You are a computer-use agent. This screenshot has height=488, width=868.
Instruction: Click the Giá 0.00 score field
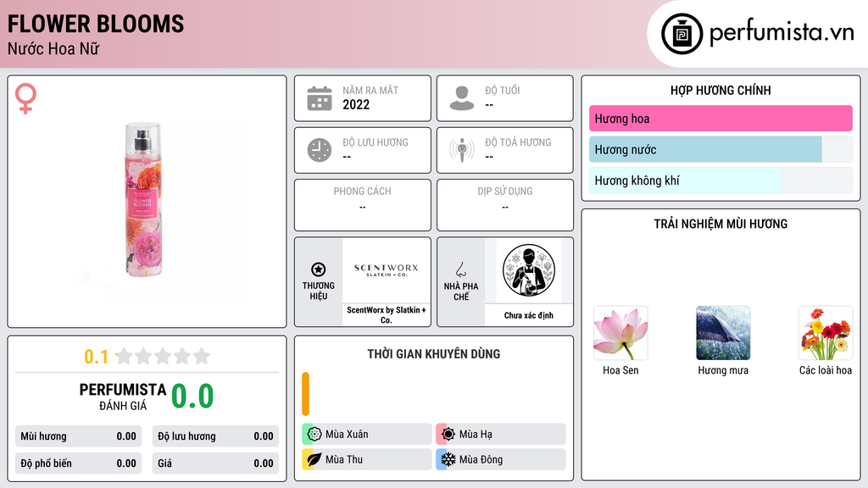point(215,463)
